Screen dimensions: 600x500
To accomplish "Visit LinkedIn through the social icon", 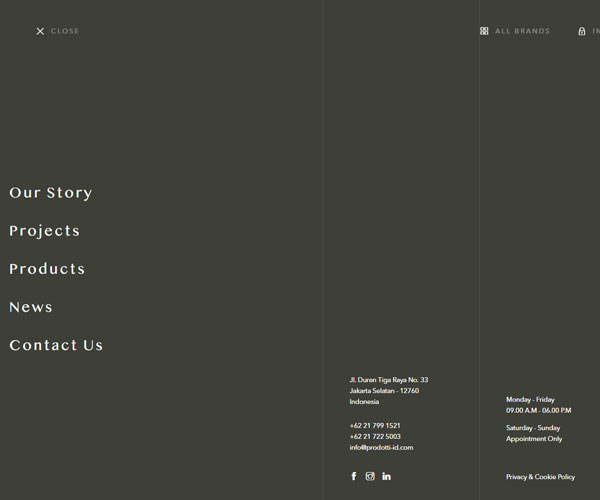I will point(387,476).
